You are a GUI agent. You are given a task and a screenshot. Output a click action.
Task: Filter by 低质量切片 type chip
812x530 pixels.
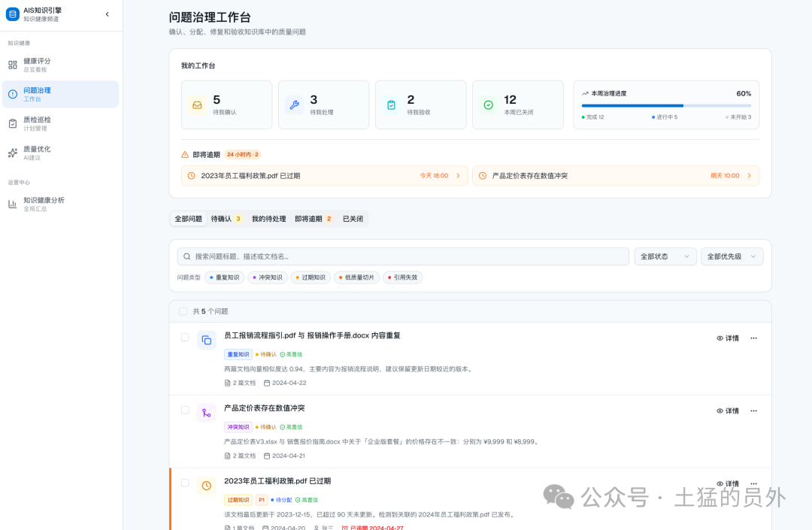357,277
